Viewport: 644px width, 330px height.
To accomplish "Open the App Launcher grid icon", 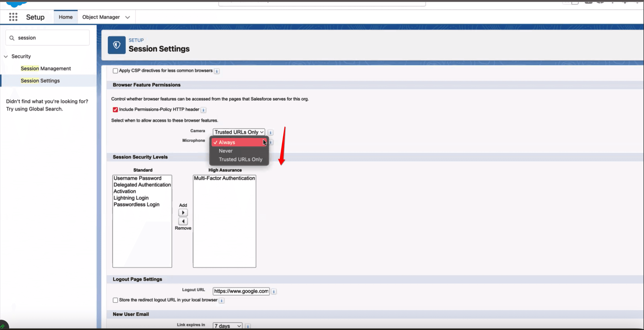I will pyautogui.click(x=13, y=17).
